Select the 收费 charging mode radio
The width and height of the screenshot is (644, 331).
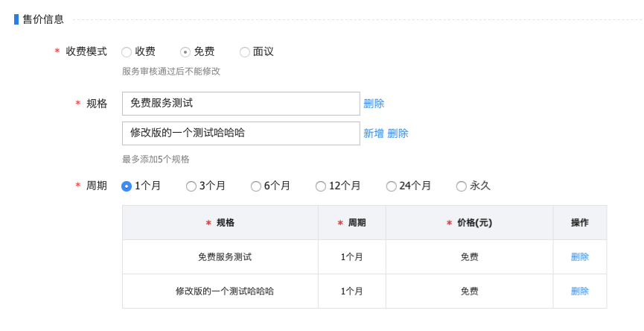(127, 52)
